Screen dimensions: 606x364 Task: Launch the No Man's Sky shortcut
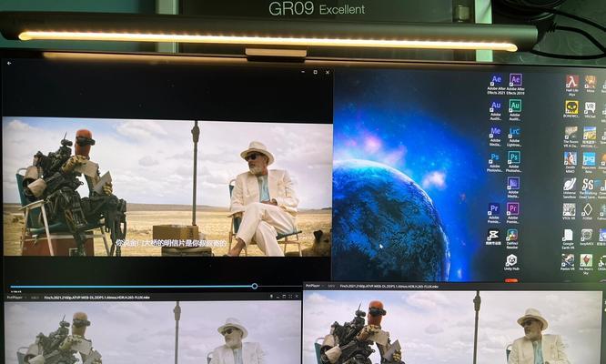(586, 264)
